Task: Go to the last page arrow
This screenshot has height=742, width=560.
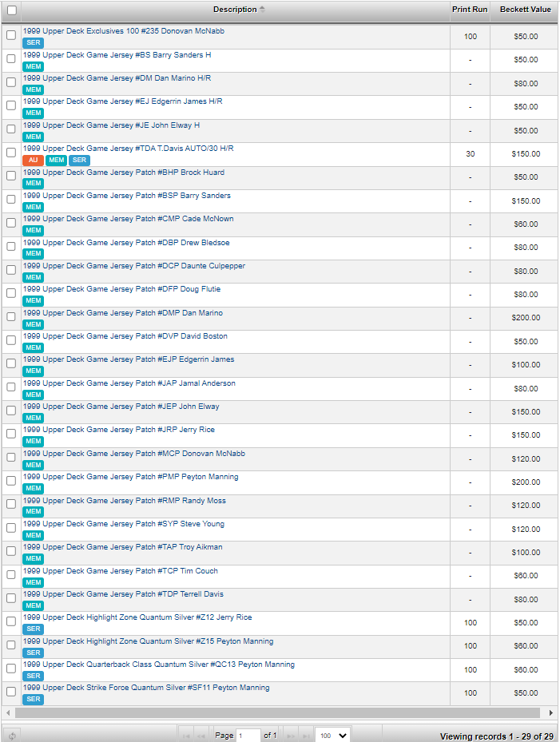Action: 305,736
